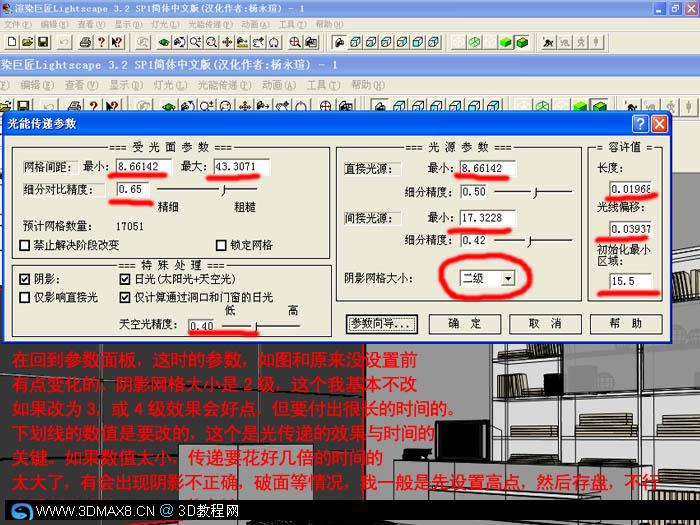The image size is (700, 525).
Task: Select the perspective view camera icon
Action: [x=339, y=42]
